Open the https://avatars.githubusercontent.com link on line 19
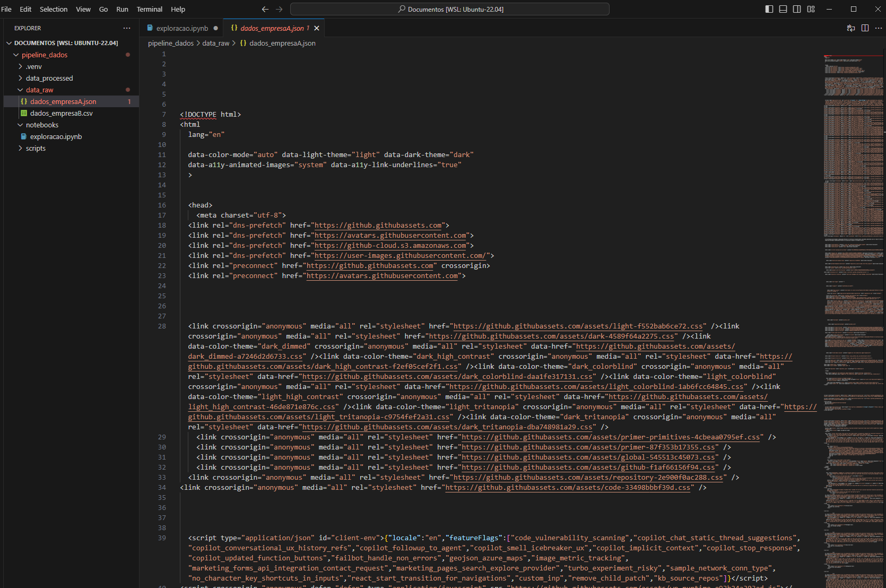Screen dimensions: 886x588 (x=390, y=236)
